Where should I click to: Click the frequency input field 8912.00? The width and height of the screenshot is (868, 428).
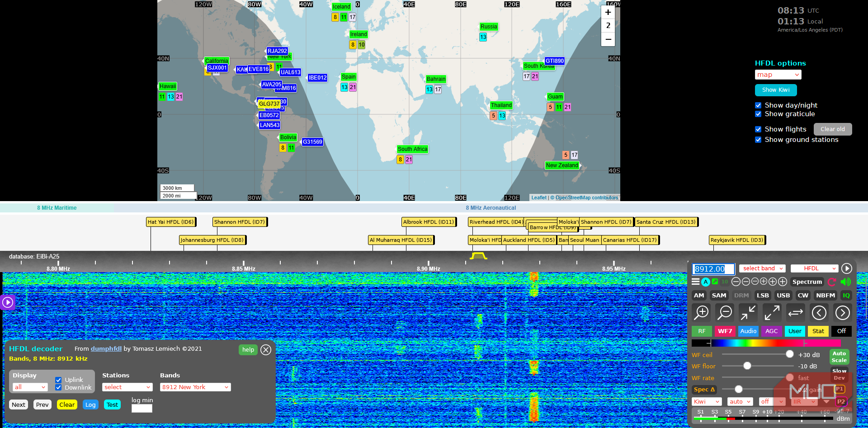tap(713, 269)
